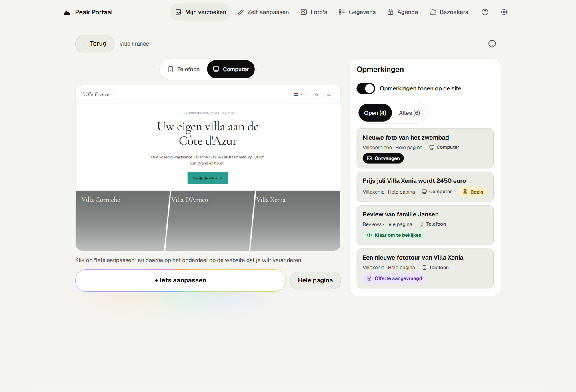Switch preview to Telefoon view
The image size is (576, 392).
tap(184, 69)
